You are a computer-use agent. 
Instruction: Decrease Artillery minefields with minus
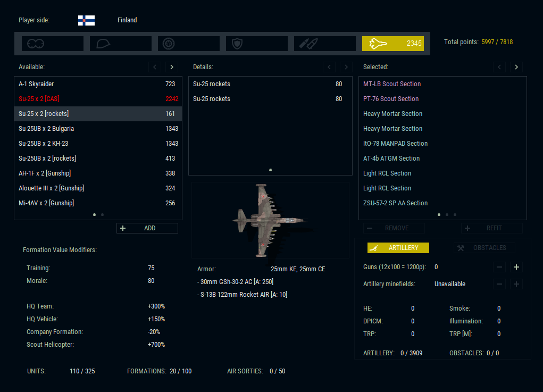pyautogui.click(x=499, y=284)
